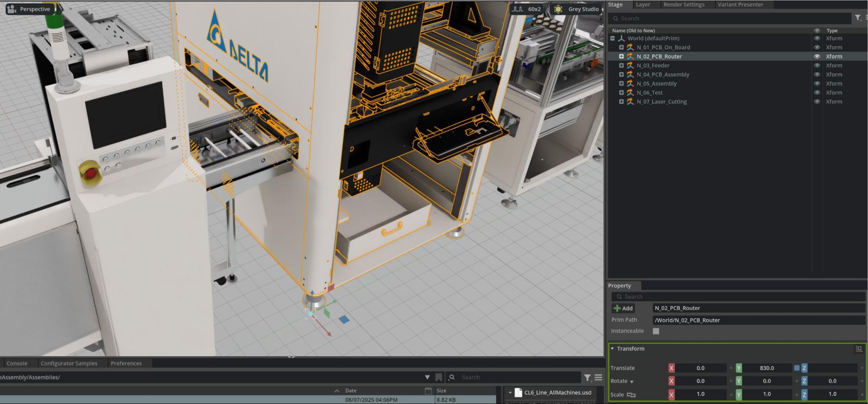
Task: Switch to the Render Settings tab
Action: tap(683, 5)
